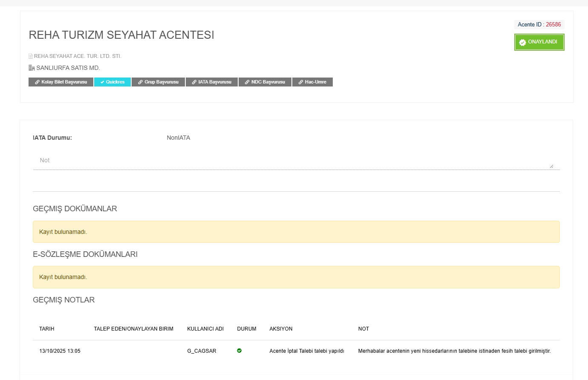The width and height of the screenshot is (588, 380).
Task: Click the building icon beside SANLIURFA SATIS MD.
Action: point(32,68)
